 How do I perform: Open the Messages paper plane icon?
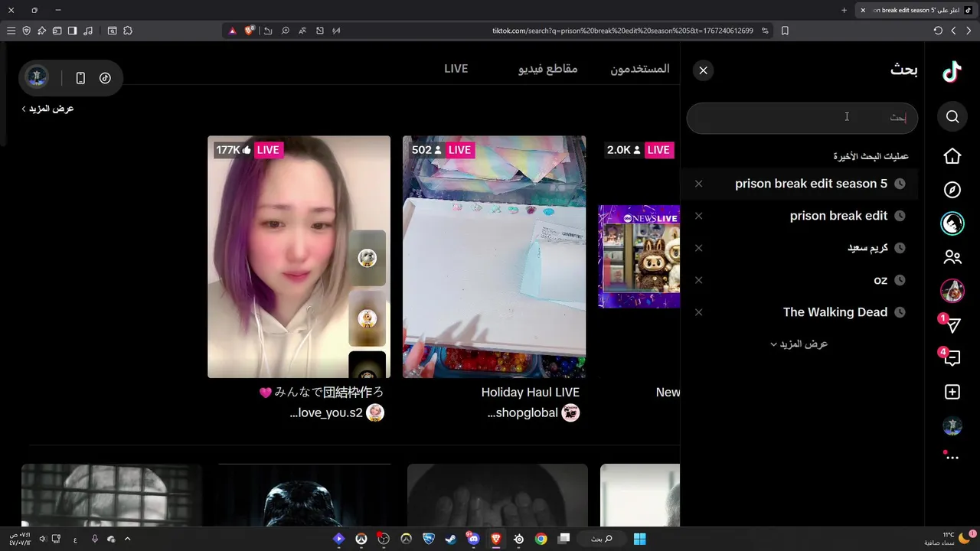click(x=952, y=325)
